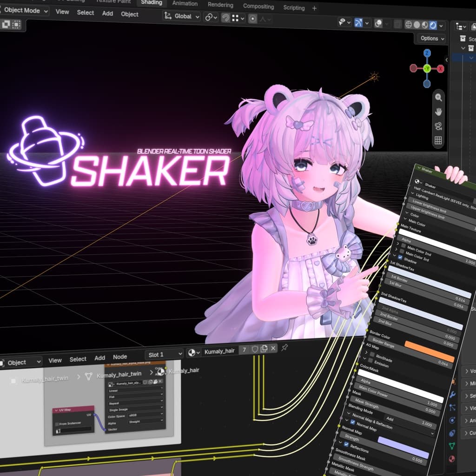Toggle camera view icon in viewport
This screenshot has width=476, height=476.
438,126
